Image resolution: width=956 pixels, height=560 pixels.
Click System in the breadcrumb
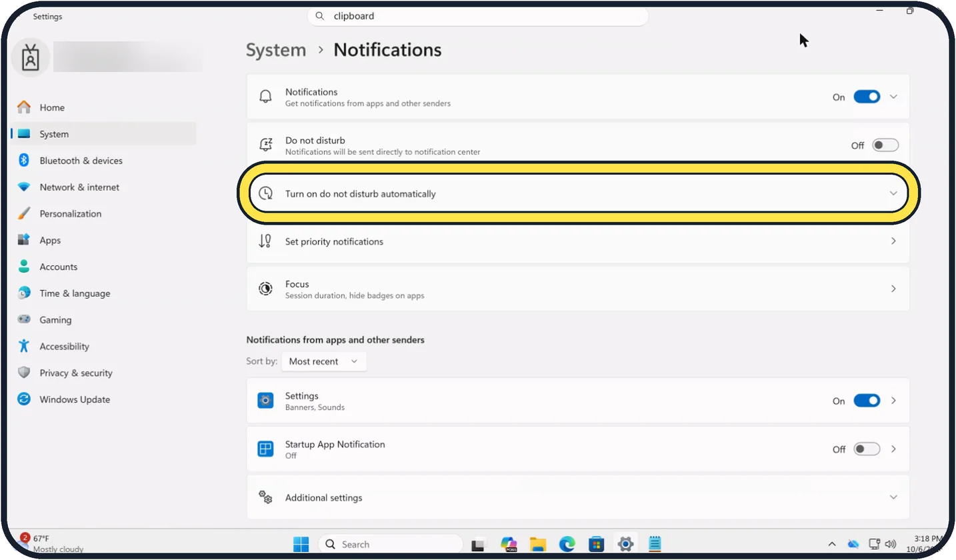click(x=276, y=50)
